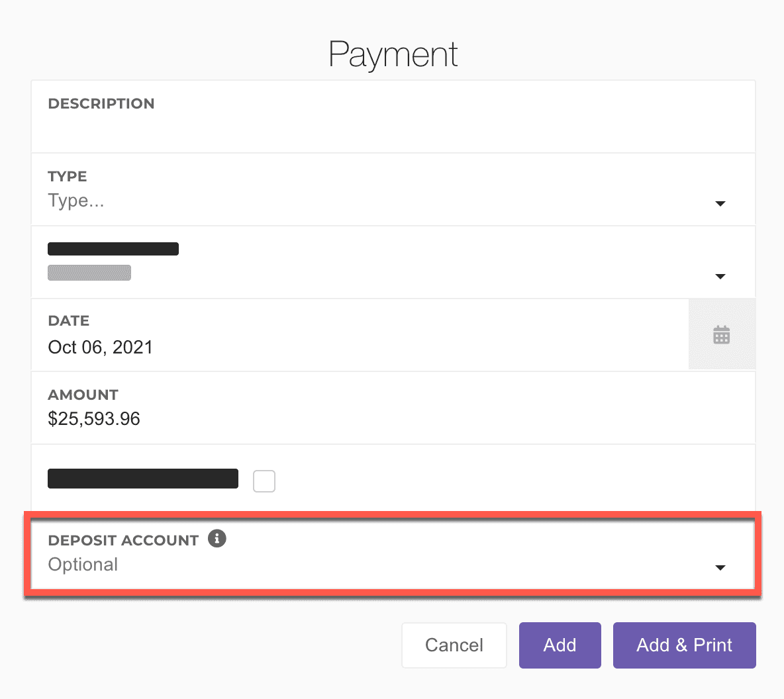Open the calendar date picker icon
This screenshot has height=699, width=784.
tap(721, 335)
